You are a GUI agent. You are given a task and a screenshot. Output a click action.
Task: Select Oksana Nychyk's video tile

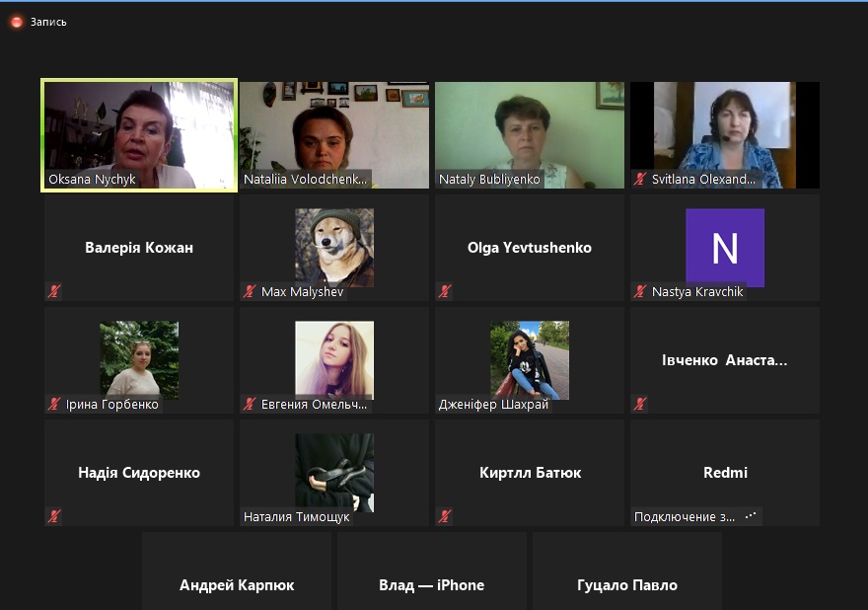(139, 135)
